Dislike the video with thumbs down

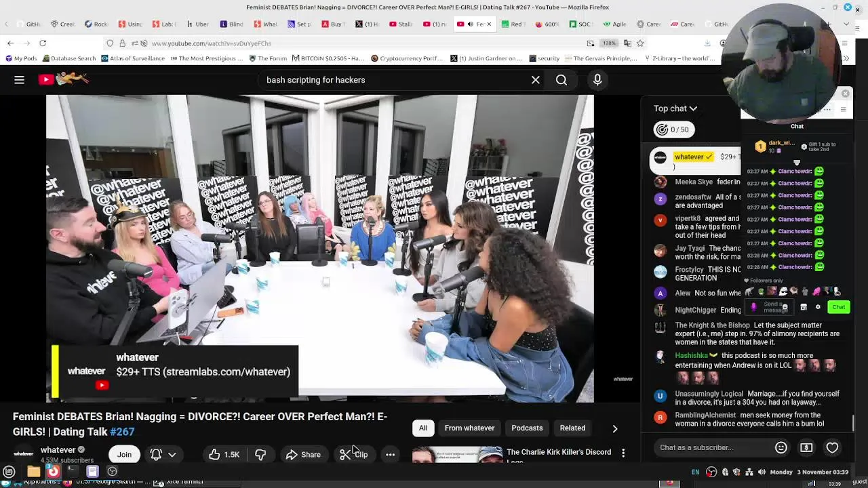[x=260, y=455]
